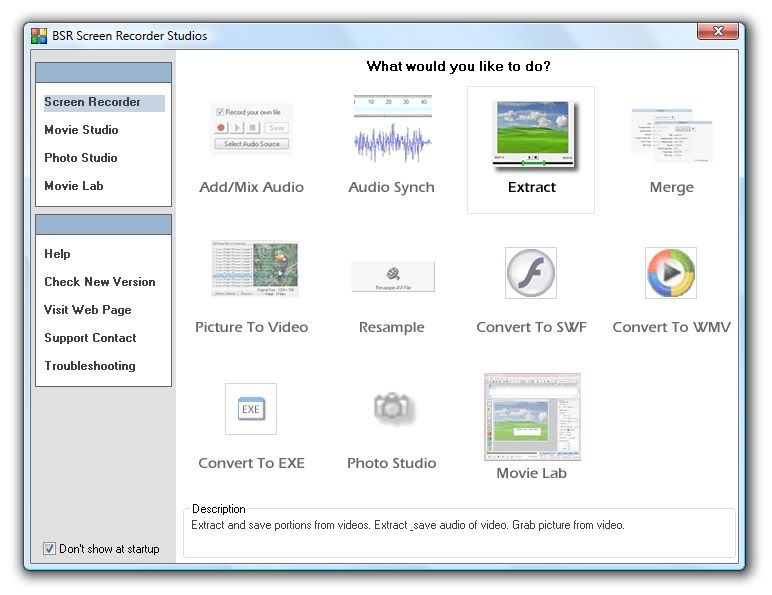Click the Flash Convert To SWF icon
The width and height of the screenshot is (772, 595).
click(x=531, y=273)
